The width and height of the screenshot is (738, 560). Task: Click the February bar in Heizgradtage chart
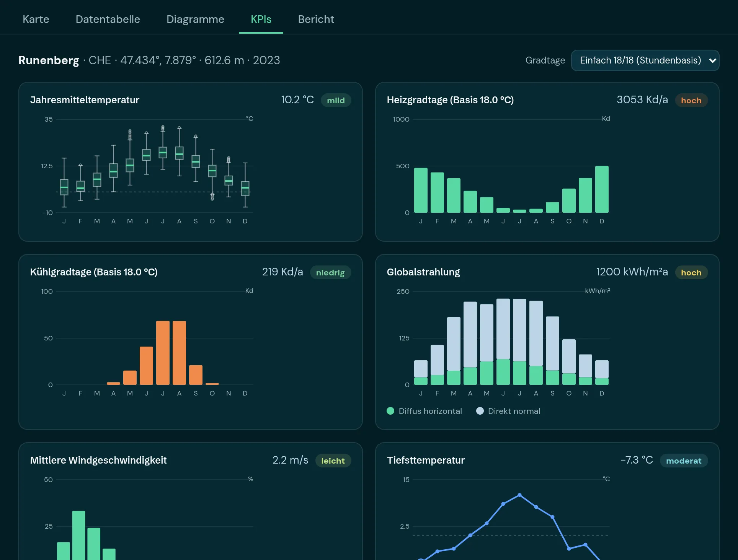click(437, 192)
